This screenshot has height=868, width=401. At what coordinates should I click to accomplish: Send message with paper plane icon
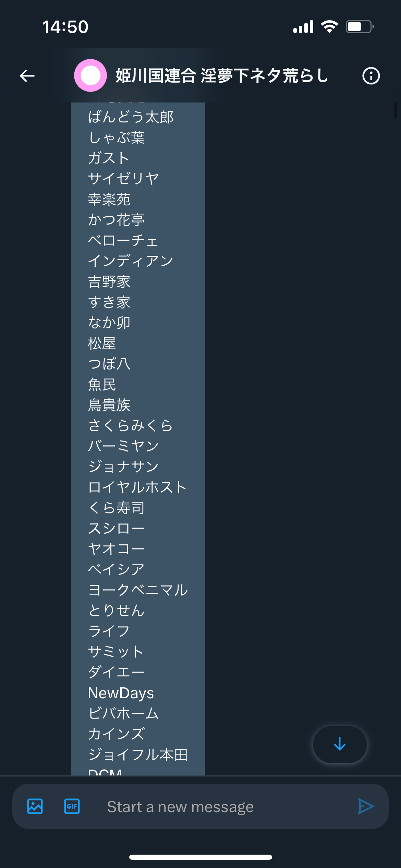366,806
